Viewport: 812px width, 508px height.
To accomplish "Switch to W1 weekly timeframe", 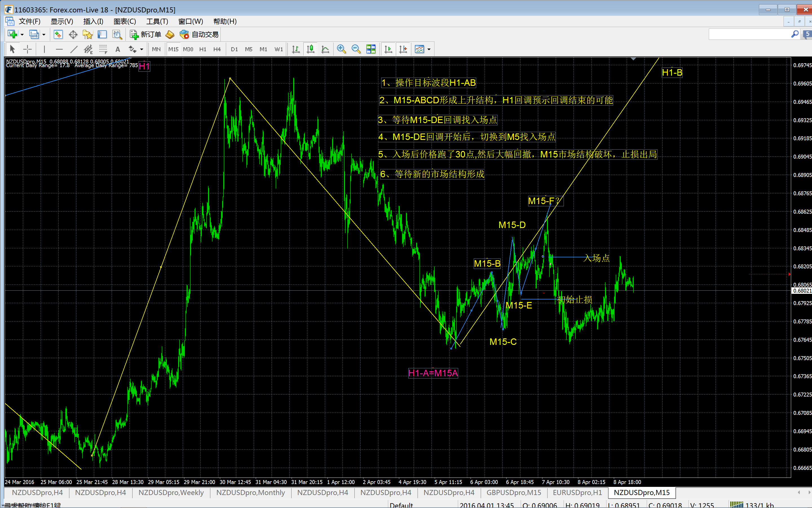I will click(279, 49).
